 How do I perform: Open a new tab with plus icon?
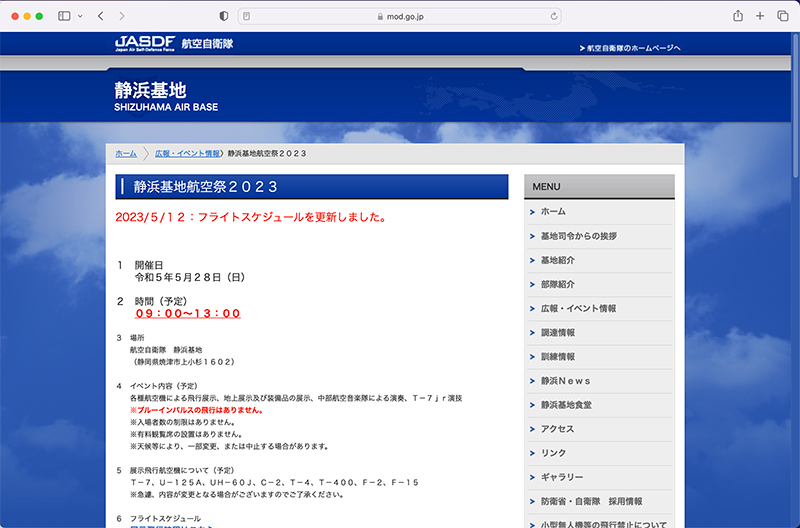click(760, 16)
